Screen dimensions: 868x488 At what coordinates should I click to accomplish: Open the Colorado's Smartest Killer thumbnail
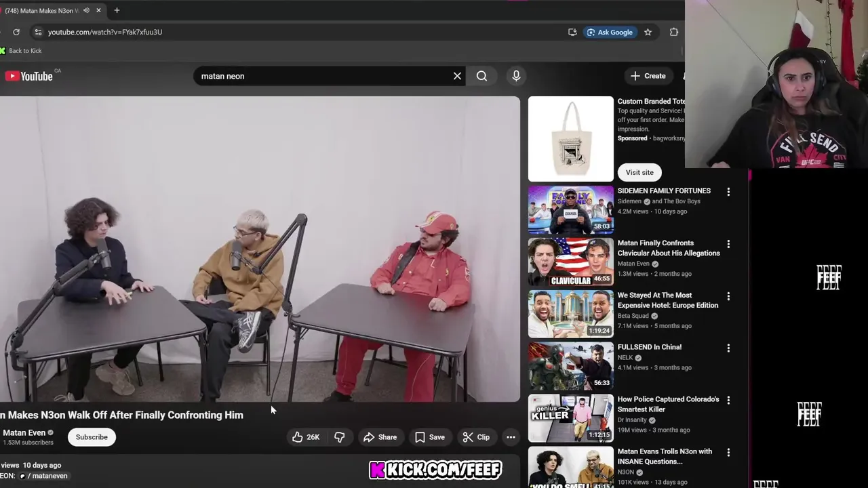(x=571, y=418)
